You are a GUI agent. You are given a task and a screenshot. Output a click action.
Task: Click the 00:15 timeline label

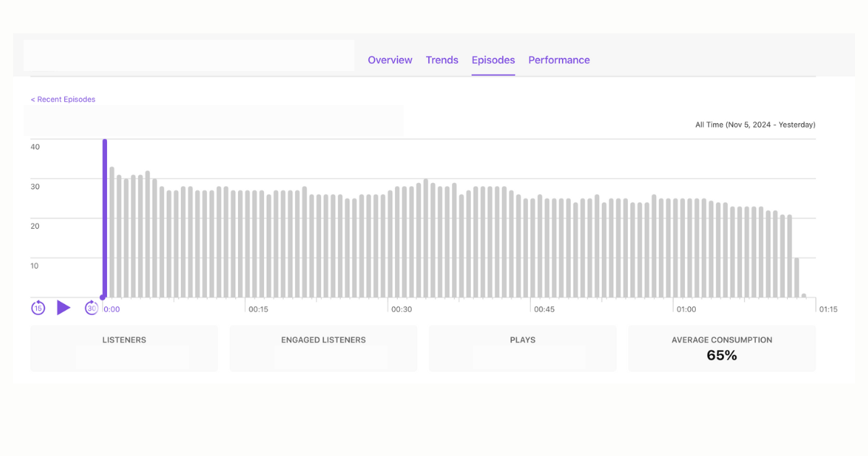click(x=258, y=309)
